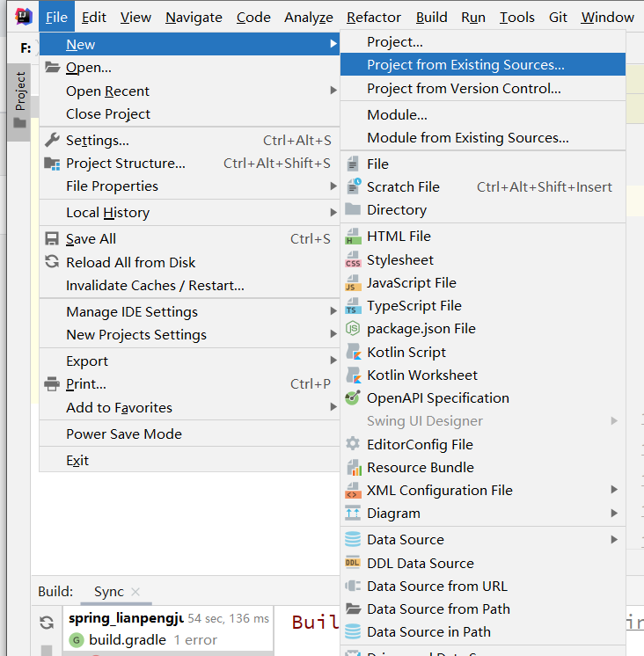Image resolution: width=644 pixels, height=656 pixels.
Task: Open the Tools menu
Action: tap(516, 18)
